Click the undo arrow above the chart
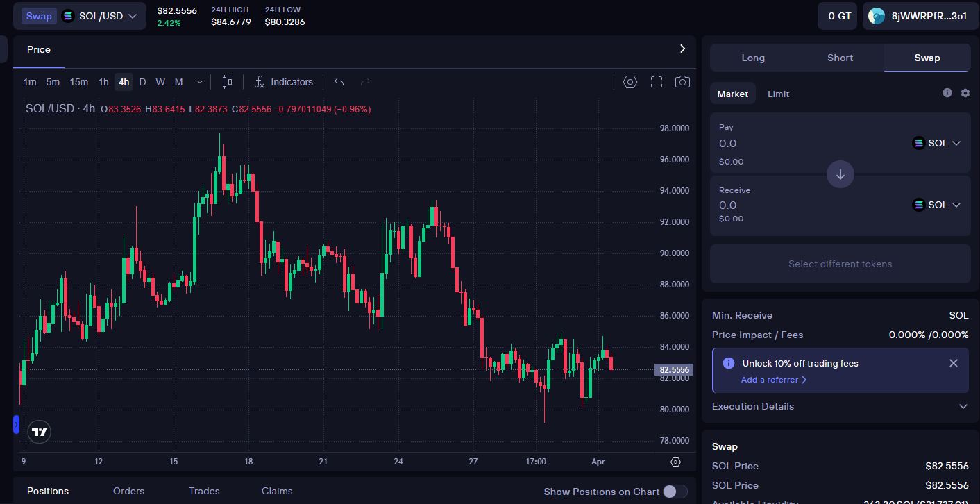The width and height of the screenshot is (980, 504). click(x=339, y=82)
